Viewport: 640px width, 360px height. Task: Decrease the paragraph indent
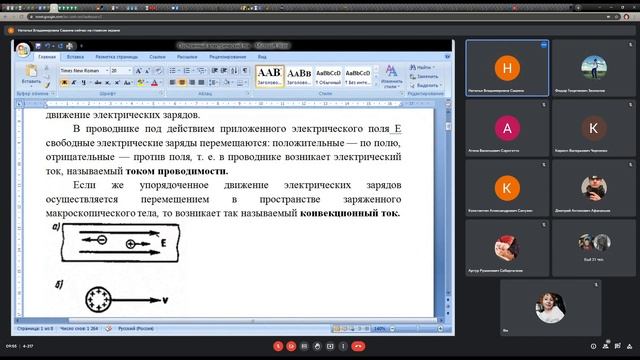[x=214, y=71]
